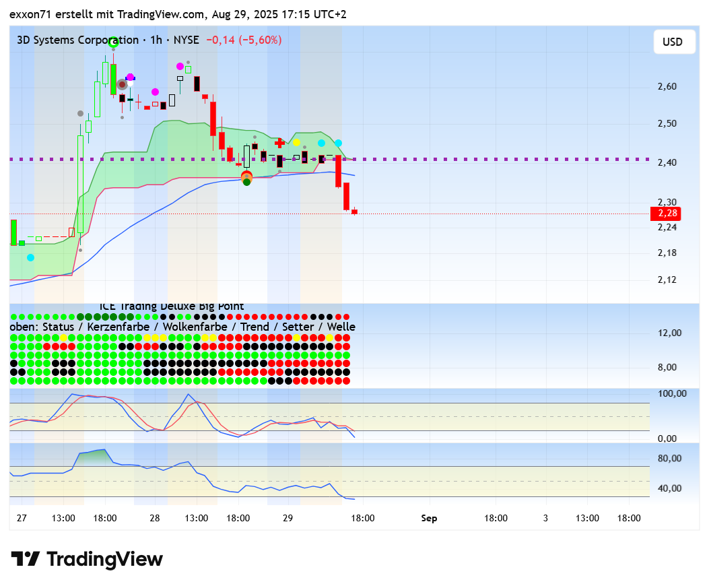Click the large gray dot left of the rally candle

[80, 114]
